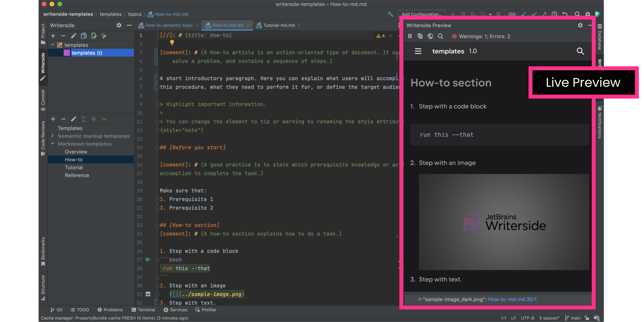
Task: Open hamburger menu in preview page
Action: (418, 51)
